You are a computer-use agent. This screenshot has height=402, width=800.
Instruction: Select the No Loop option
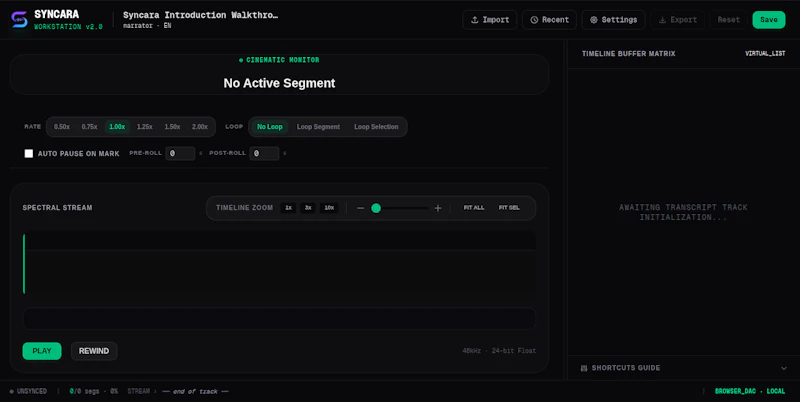[269, 127]
